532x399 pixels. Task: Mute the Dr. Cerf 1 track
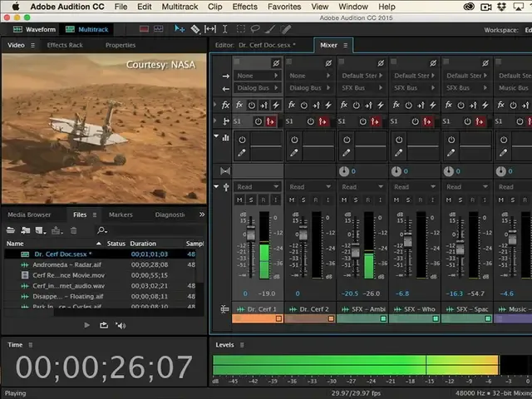239,200
